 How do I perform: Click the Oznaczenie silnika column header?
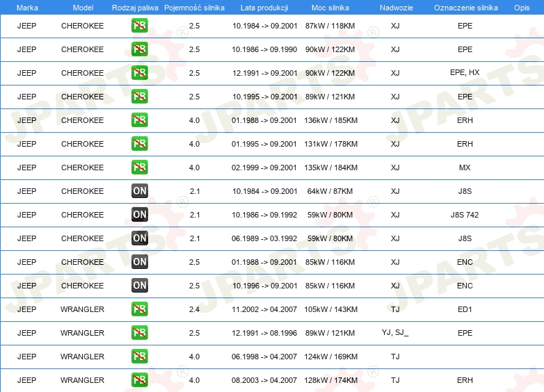click(465, 8)
